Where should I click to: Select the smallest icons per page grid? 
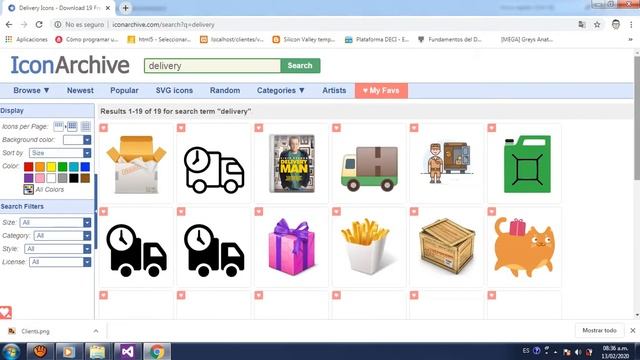tap(58, 126)
